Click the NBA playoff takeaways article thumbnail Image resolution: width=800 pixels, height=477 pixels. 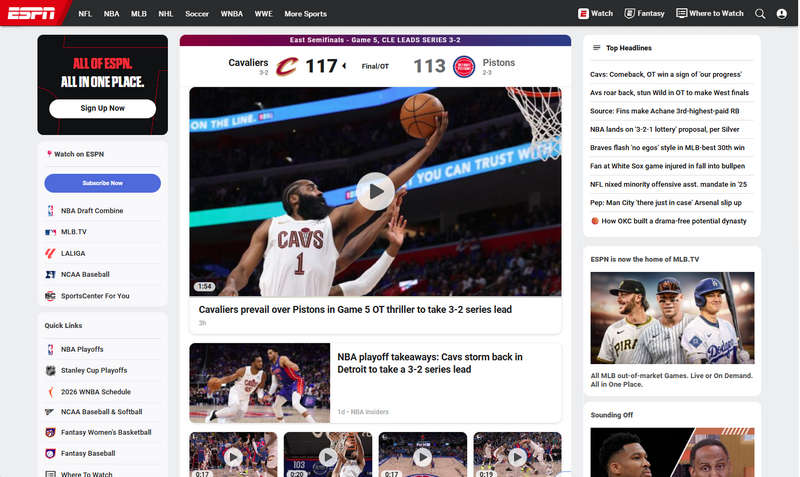point(260,383)
